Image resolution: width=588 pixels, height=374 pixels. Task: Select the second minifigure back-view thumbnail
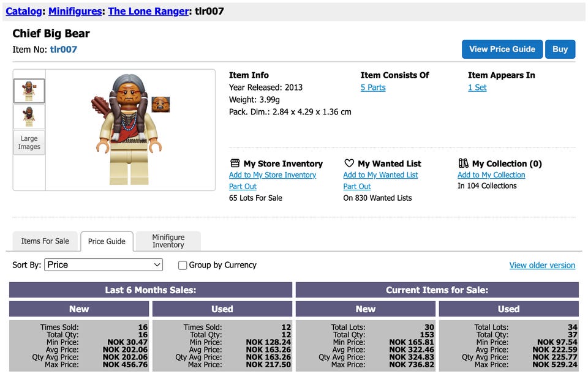[29, 116]
